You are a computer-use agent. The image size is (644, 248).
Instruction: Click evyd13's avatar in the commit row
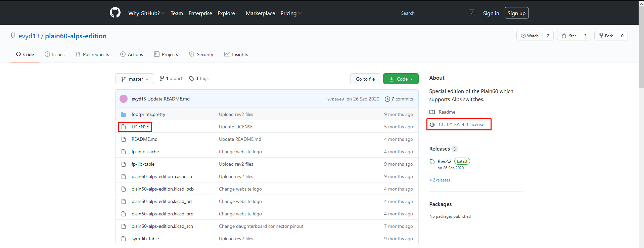pos(124,99)
